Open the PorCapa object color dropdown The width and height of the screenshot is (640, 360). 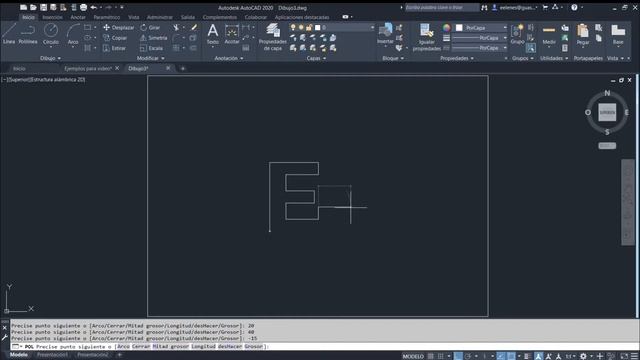481,27
